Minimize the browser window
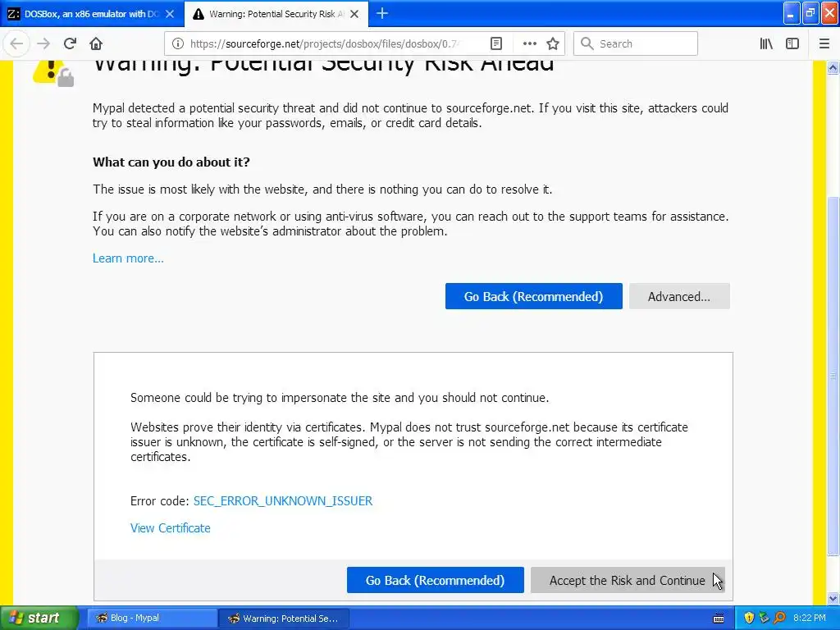840x630 pixels. coord(792,13)
